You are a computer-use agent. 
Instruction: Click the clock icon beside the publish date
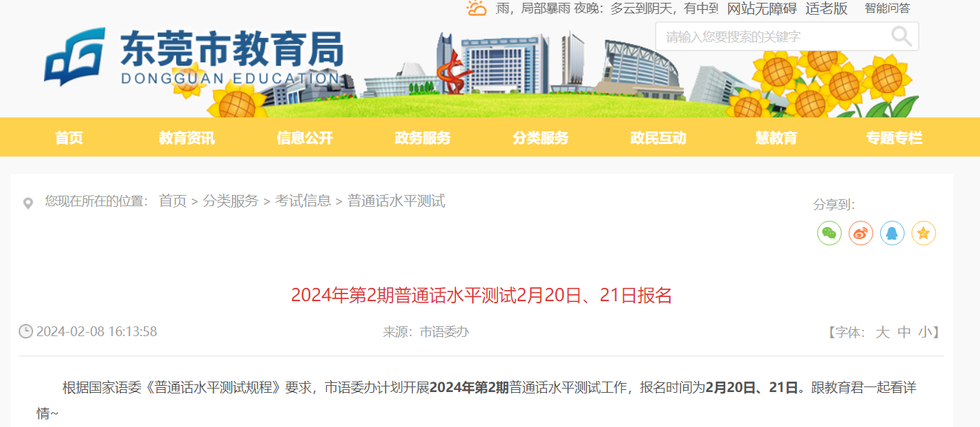[x=26, y=331]
